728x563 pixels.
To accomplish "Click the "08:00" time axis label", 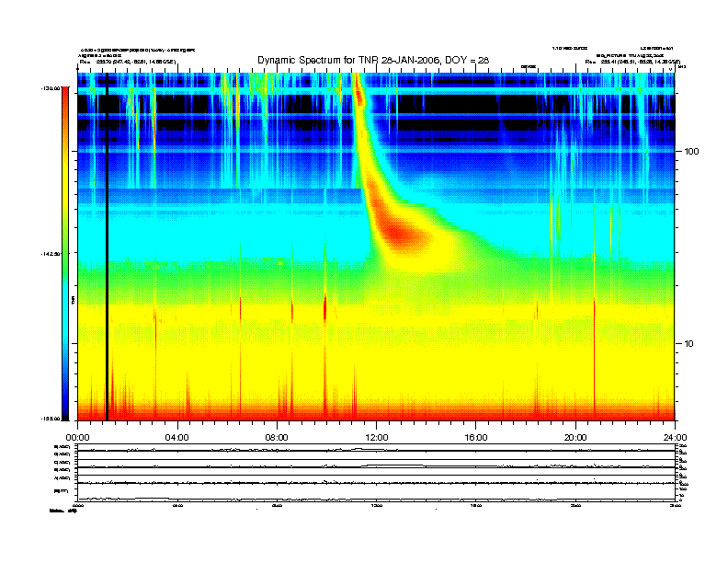I will coord(277,438).
